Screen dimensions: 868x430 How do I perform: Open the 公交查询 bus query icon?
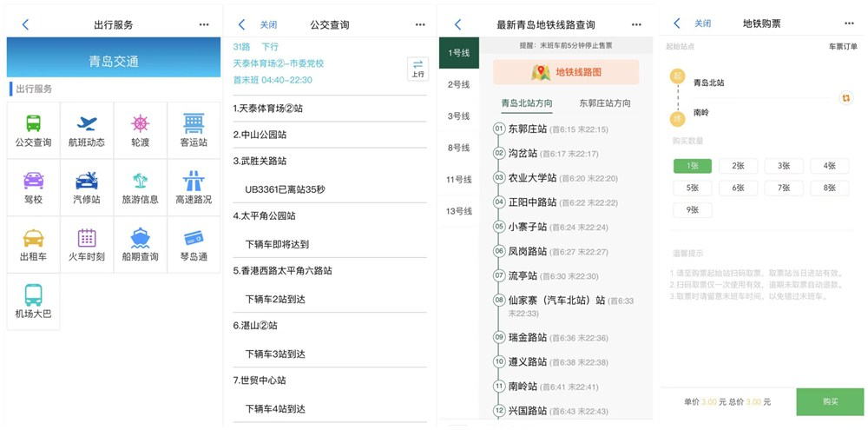click(x=33, y=130)
